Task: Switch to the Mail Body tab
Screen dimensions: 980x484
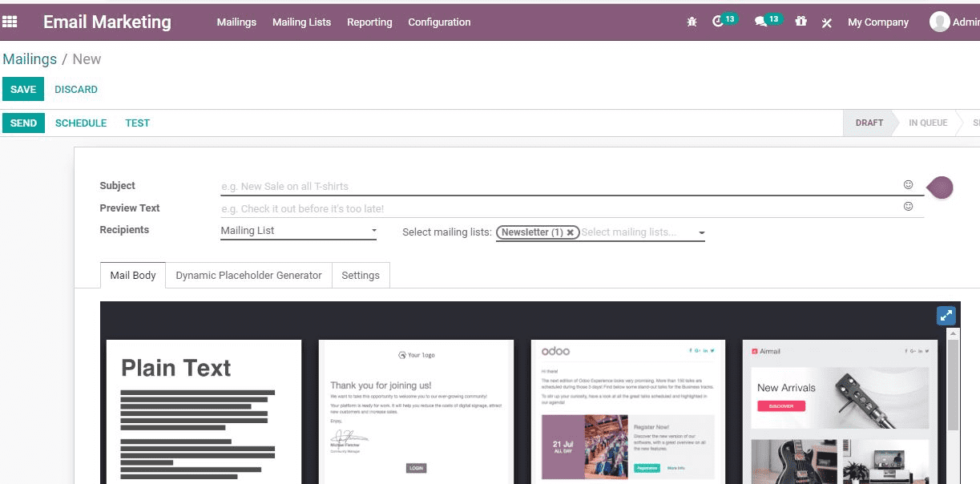Action: [133, 275]
